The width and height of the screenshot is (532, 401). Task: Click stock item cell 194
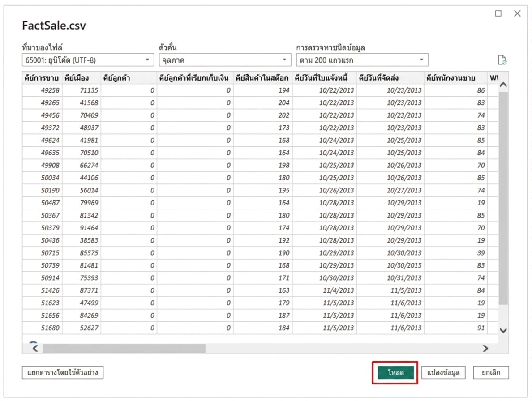click(x=263, y=90)
